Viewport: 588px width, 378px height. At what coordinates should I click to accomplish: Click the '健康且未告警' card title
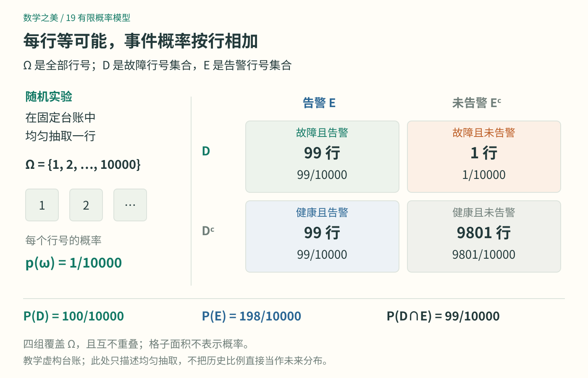coord(484,213)
